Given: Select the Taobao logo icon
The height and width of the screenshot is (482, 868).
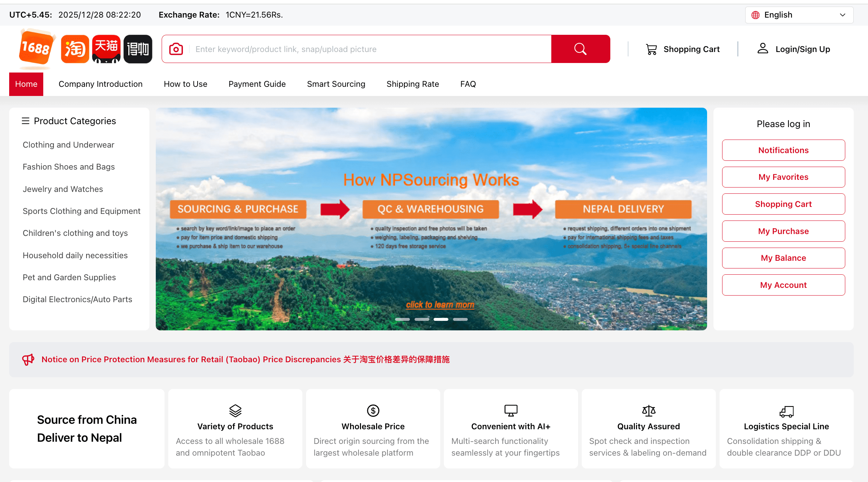Looking at the screenshot, I should (75, 49).
